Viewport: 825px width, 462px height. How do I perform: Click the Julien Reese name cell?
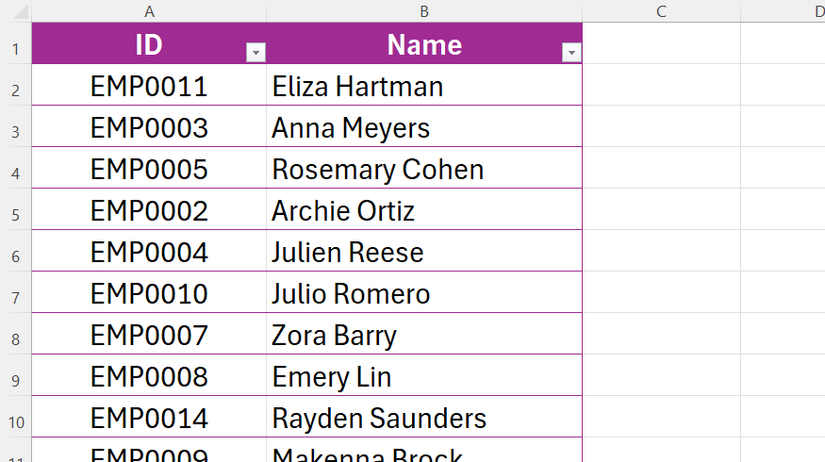(x=424, y=252)
